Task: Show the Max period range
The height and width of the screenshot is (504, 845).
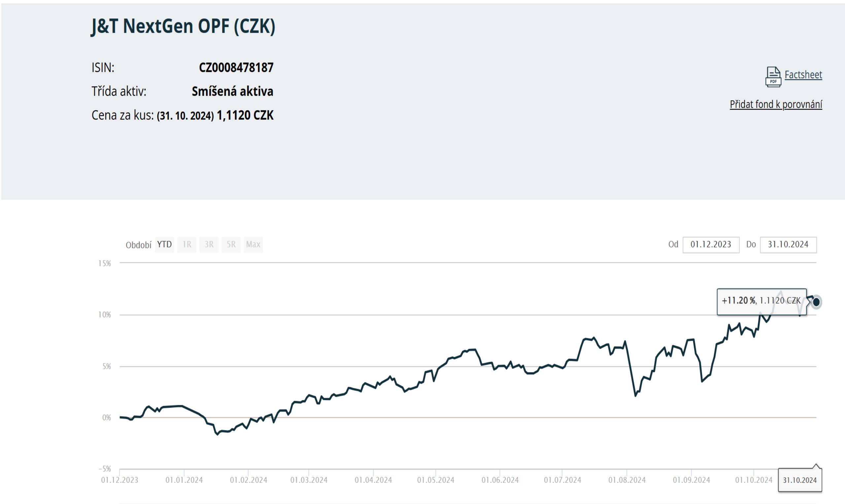Action: pos(253,244)
